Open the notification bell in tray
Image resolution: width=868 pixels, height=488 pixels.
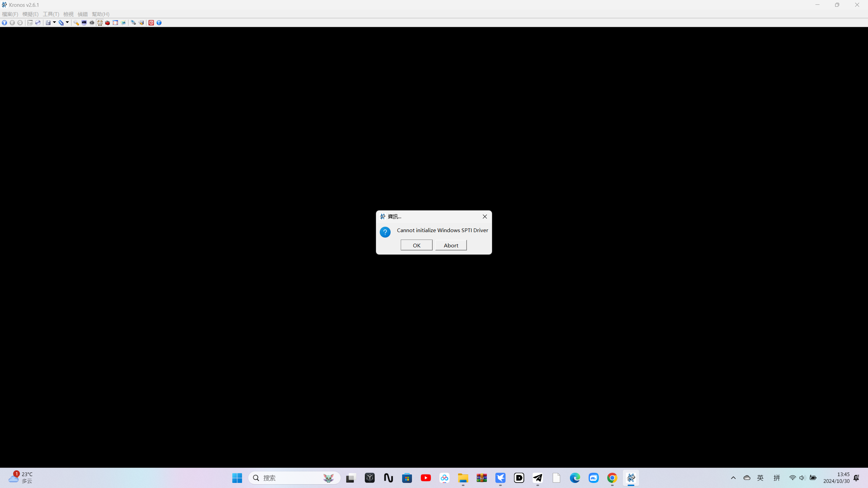pyautogui.click(x=856, y=478)
